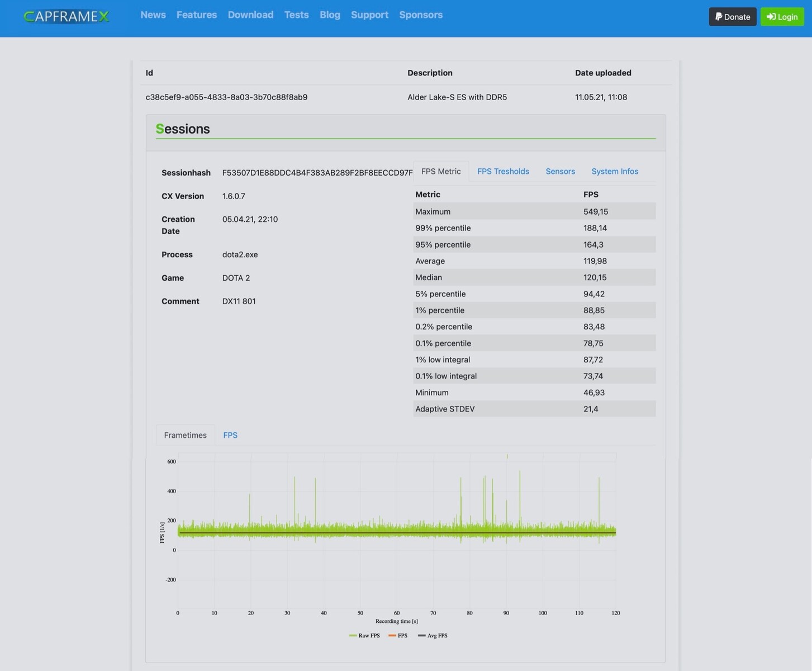The image size is (812, 671).
Task: Click the process name dota2.exe
Action: [240, 254]
